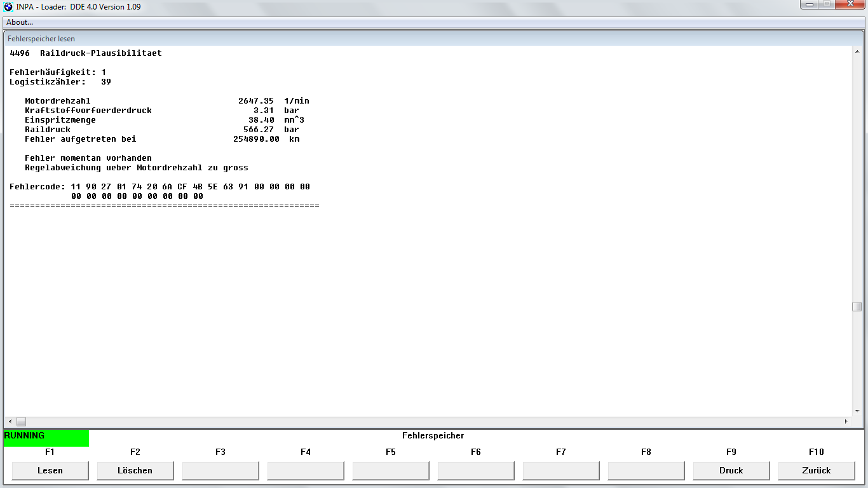868x488 pixels.
Task: Click the Raildruck value 566.27
Action: [259, 130]
